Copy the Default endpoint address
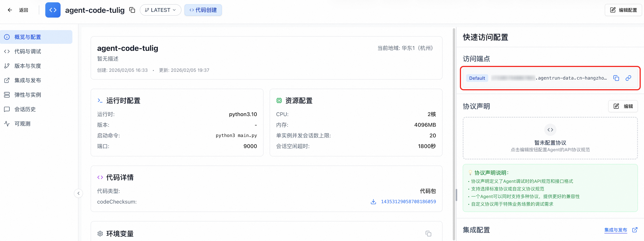The height and width of the screenshot is (241, 644). [x=616, y=78]
